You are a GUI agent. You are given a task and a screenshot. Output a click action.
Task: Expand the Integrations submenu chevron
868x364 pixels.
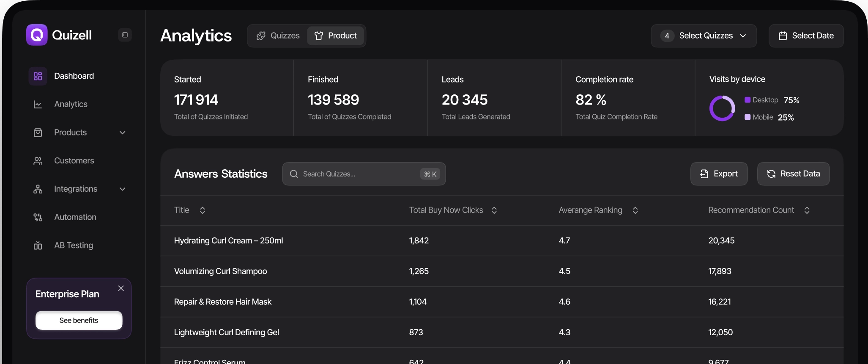[x=123, y=189]
